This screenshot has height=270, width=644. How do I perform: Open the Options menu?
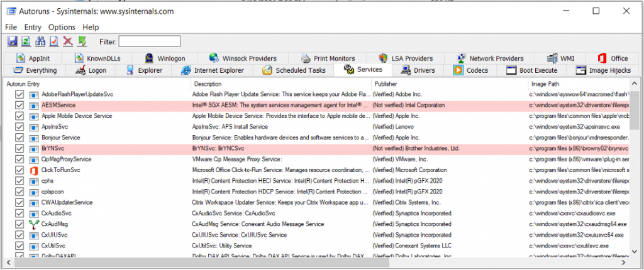click(x=62, y=28)
